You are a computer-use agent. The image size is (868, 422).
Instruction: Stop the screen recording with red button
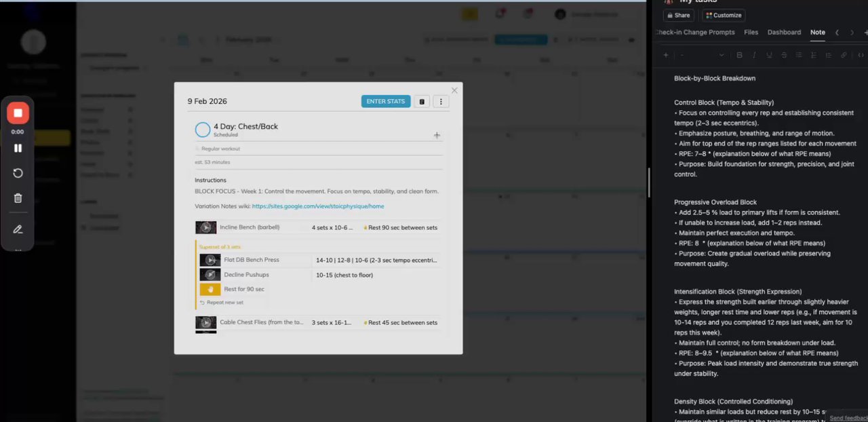tap(18, 113)
